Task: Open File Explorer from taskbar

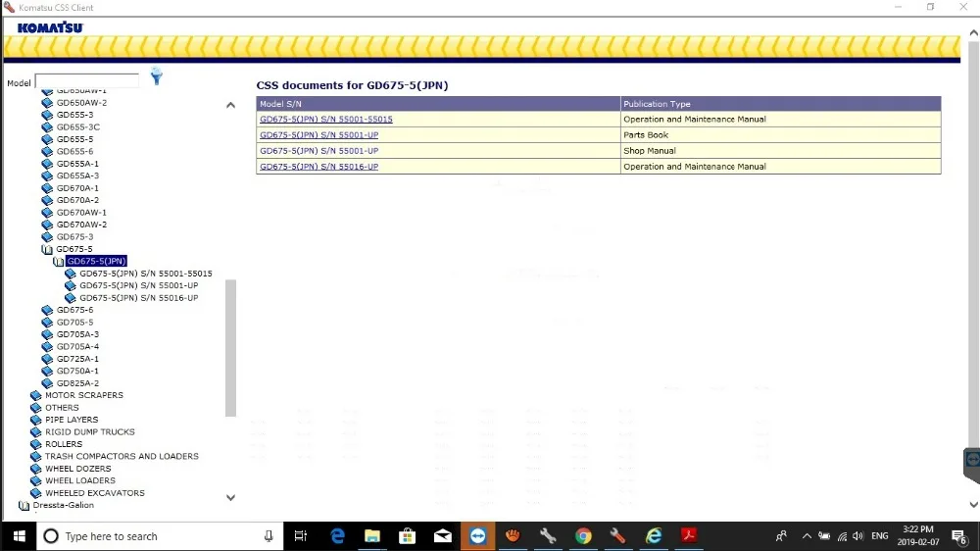Action: pyautogui.click(x=372, y=536)
